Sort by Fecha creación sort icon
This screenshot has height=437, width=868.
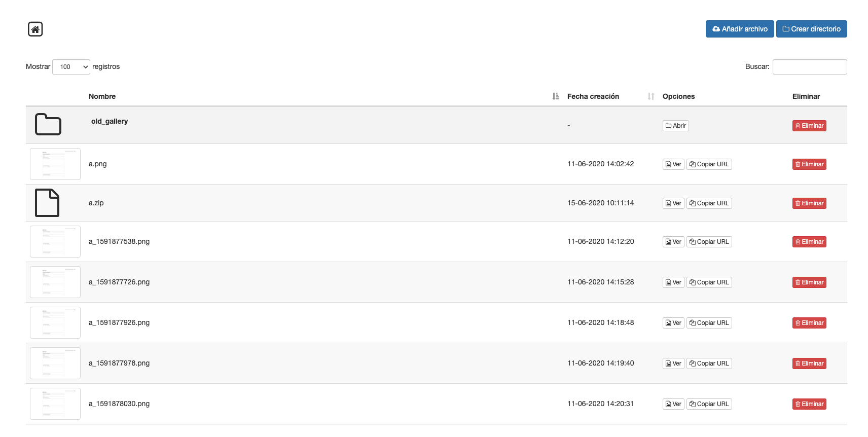(651, 96)
